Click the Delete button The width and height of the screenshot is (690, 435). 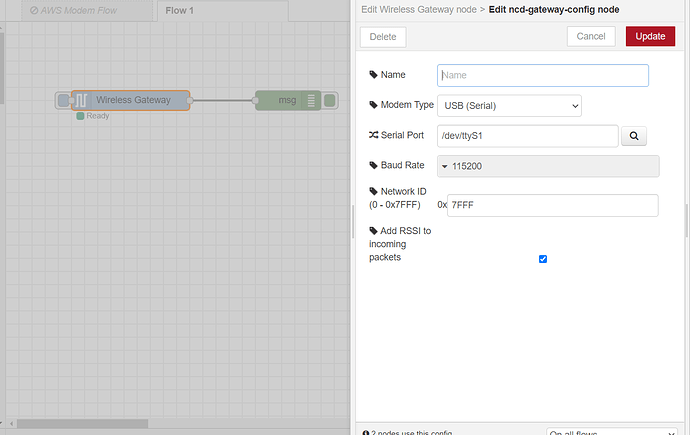tap(383, 37)
